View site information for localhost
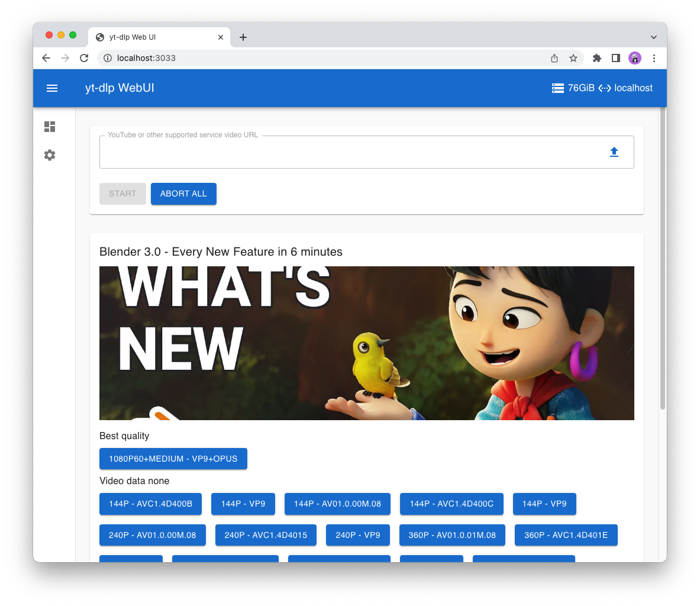 tap(108, 58)
